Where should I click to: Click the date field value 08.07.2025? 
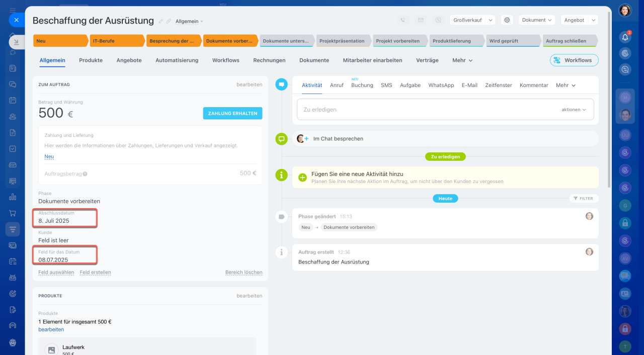[x=53, y=260]
